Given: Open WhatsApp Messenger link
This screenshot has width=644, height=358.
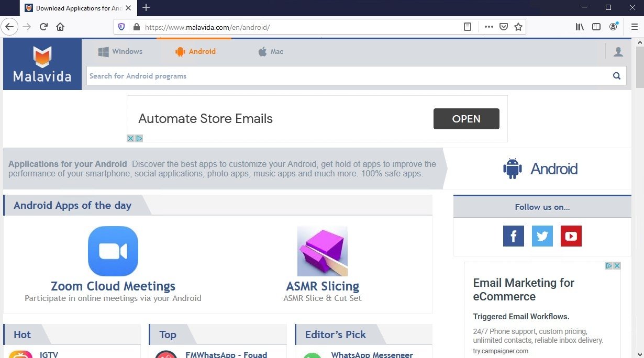Looking at the screenshot, I should tap(372, 355).
